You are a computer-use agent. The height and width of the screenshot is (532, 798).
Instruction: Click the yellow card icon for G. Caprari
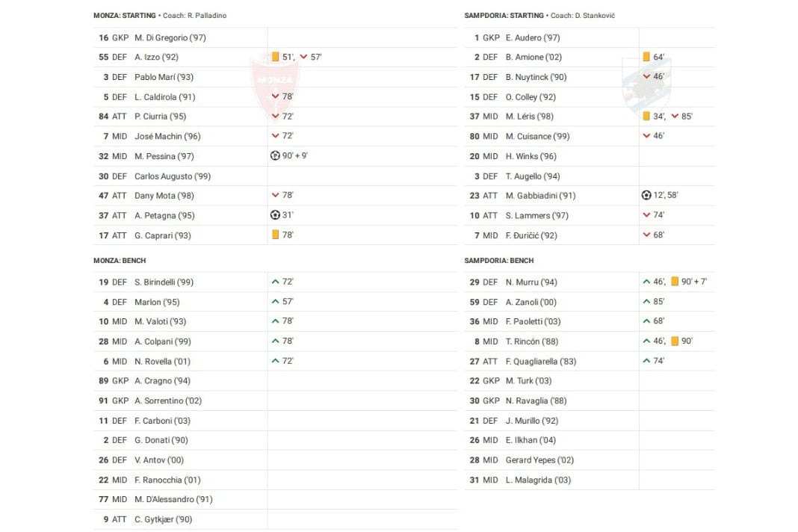point(275,235)
